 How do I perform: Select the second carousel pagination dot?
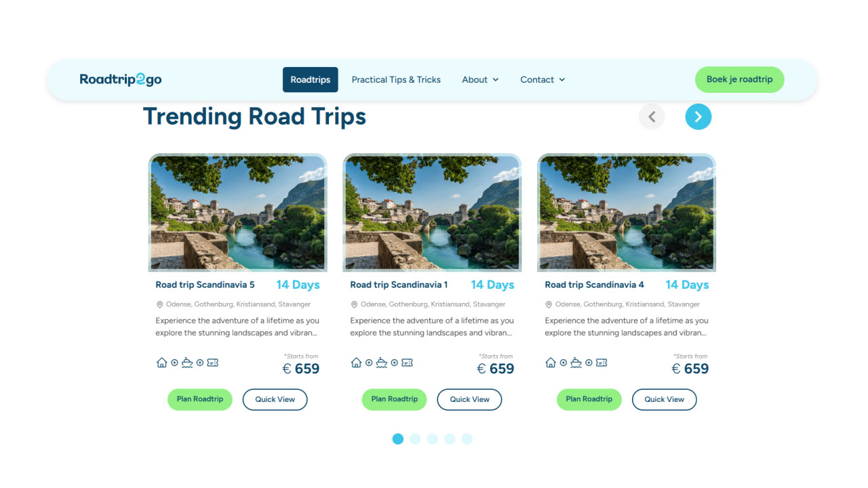[415, 439]
